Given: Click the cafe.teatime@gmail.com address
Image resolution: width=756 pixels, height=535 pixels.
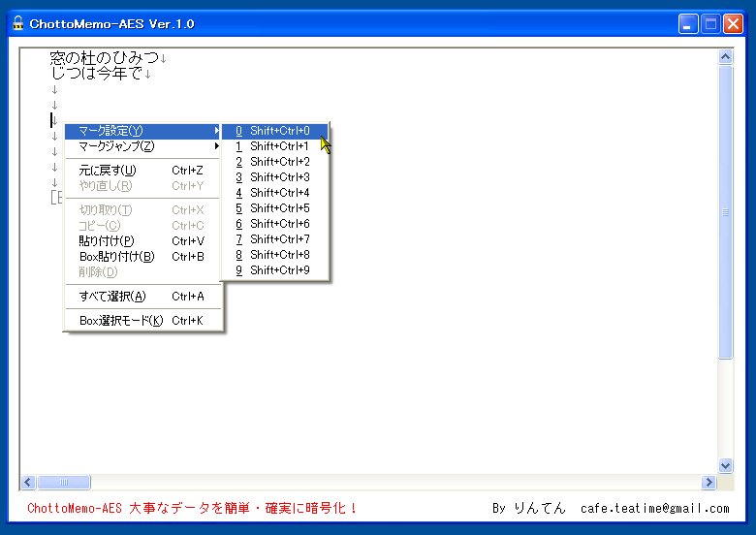Looking at the screenshot, I should coord(655,508).
